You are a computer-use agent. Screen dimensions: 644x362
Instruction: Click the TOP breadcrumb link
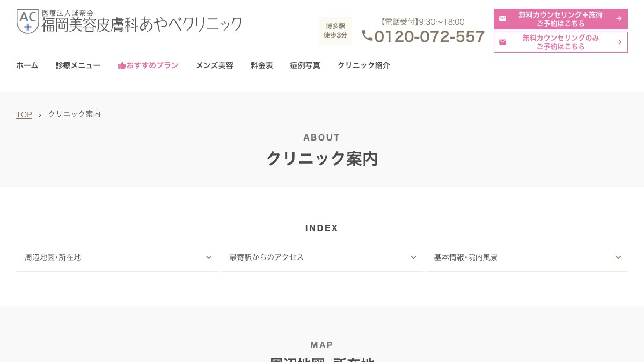(x=24, y=114)
